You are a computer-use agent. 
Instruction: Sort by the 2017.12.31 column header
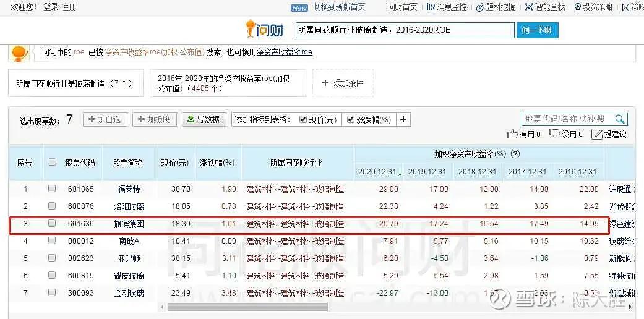(527, 172)
